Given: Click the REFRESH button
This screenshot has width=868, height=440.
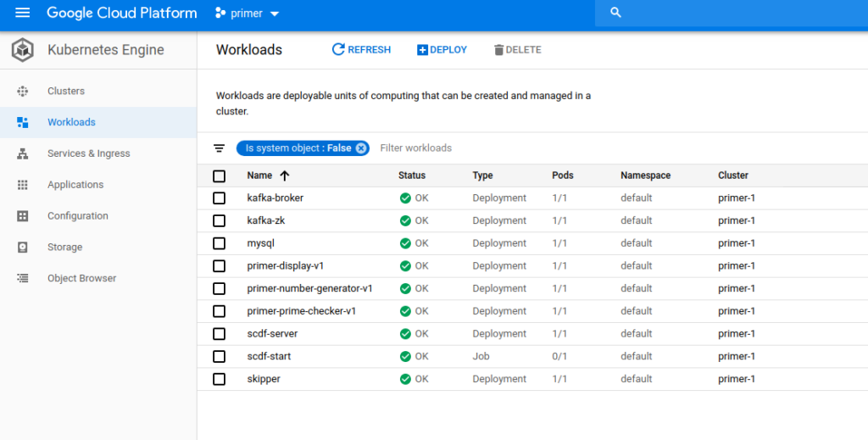Looking at the screenshot, I should pos(361,50).
